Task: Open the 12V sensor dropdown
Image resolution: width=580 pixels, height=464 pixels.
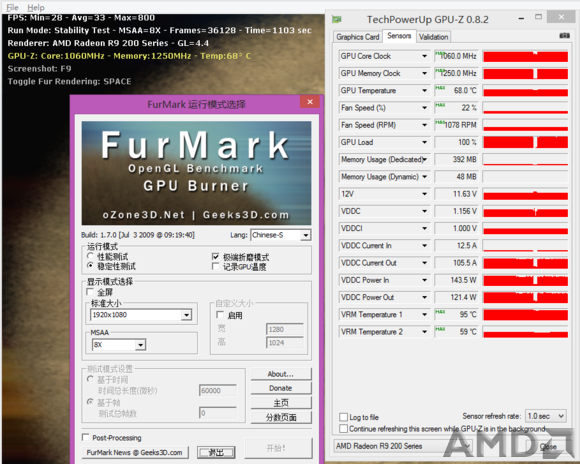Action: tap(425, 194)
